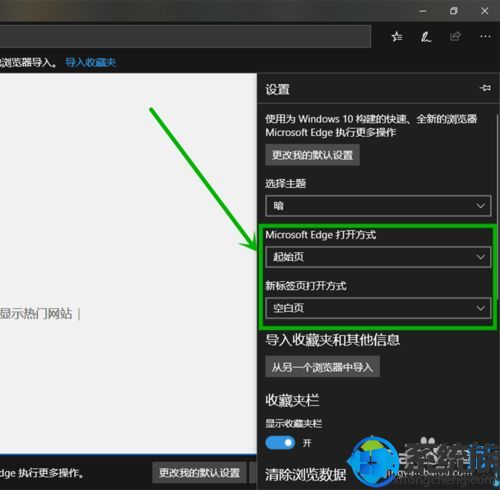
Task: Close the Edge window
Action: [485, 11]
